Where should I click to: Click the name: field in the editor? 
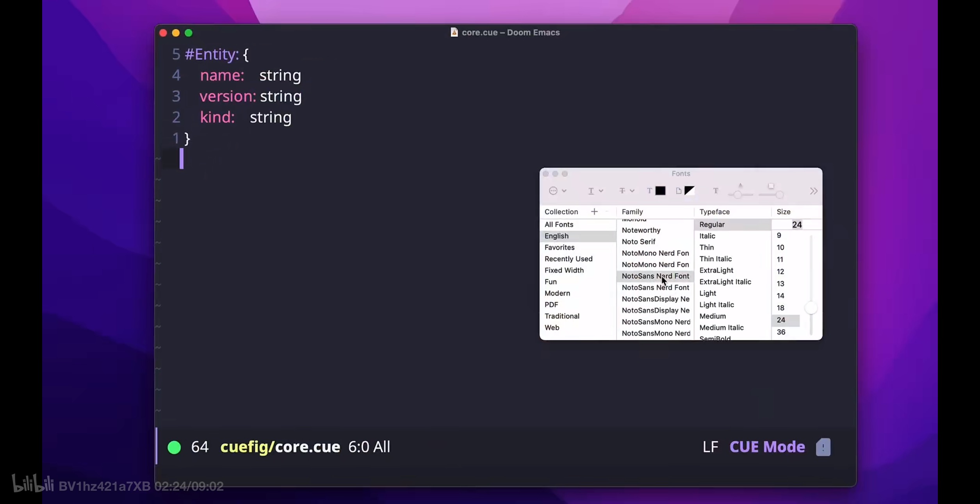(222, 75)
